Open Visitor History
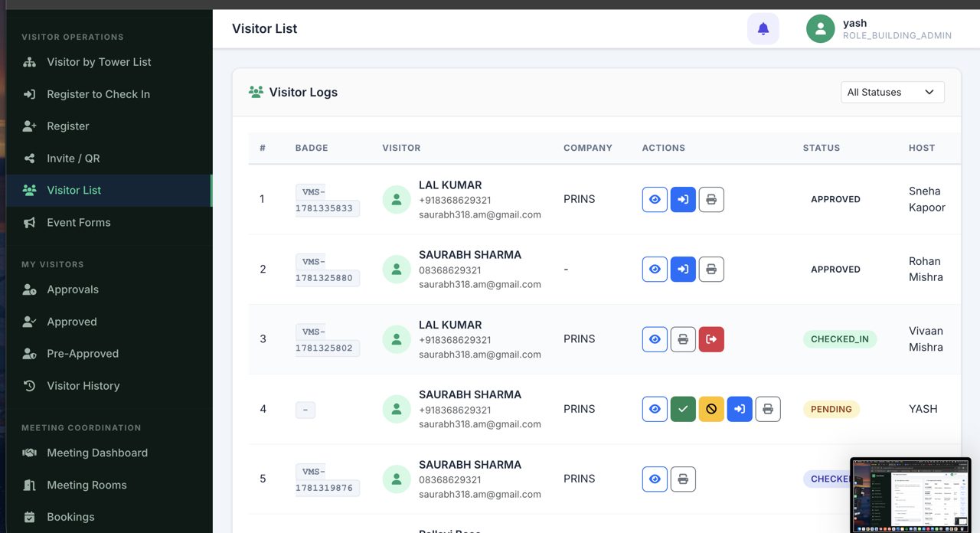The width and height of the screenshot is (980, 533). (109, 386)
